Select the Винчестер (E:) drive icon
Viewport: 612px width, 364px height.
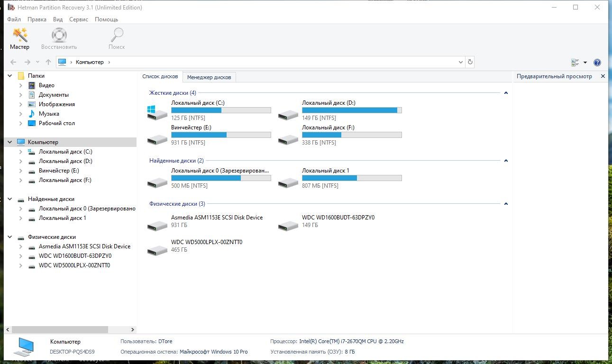(x=157, y=139)
